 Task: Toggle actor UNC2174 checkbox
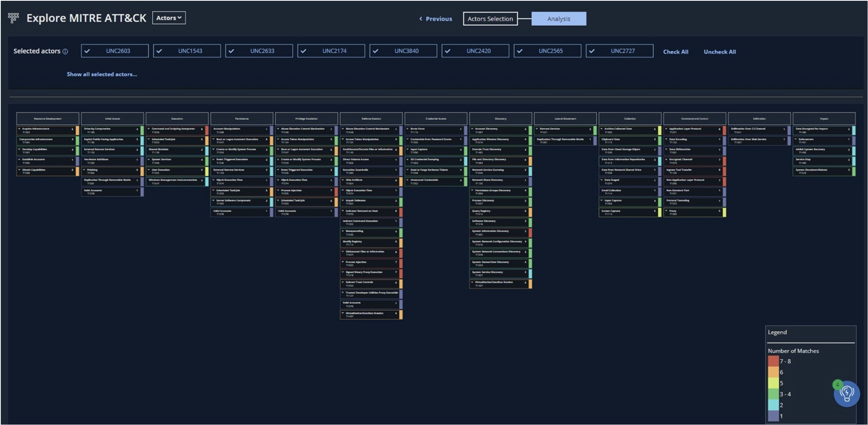[x=331, y=51]
